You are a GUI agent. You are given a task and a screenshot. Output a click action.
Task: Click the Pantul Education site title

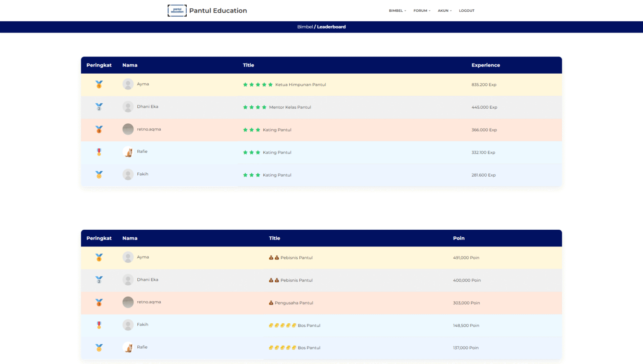(218, 11)
